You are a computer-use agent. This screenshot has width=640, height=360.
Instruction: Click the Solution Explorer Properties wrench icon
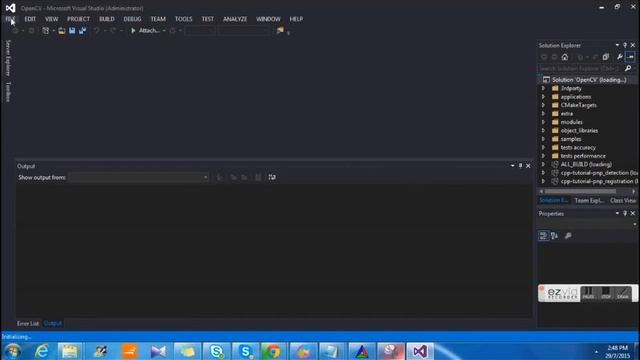click(620, 57)
